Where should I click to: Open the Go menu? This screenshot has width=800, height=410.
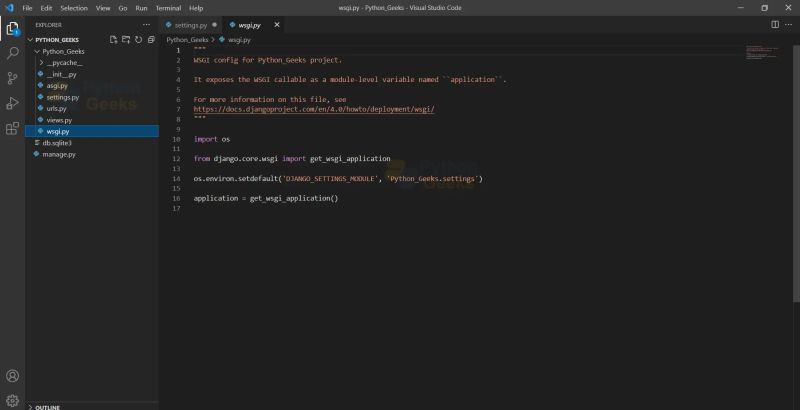(122, 8)
